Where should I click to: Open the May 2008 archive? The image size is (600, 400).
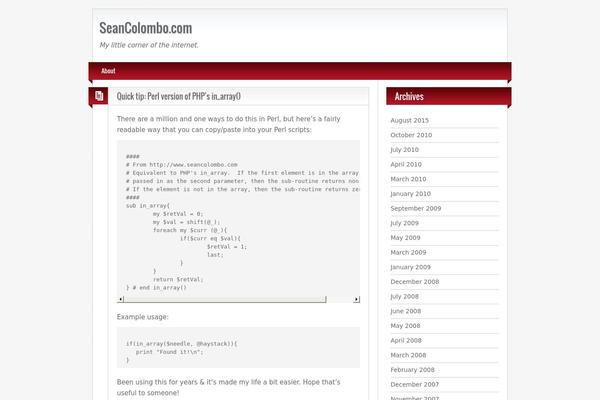(405, 326)
